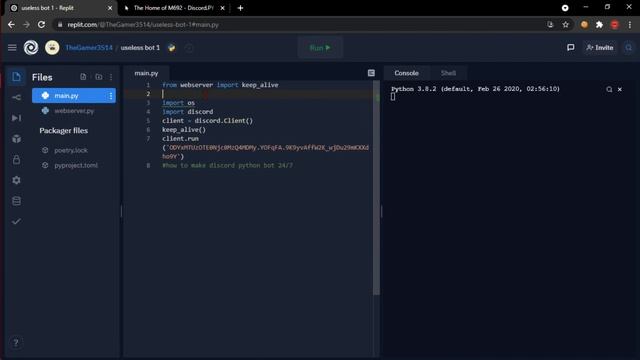Clear the console with X icon
Image resolution: width=640 pixels, height=360 pixels.
[x=620, y=89]
